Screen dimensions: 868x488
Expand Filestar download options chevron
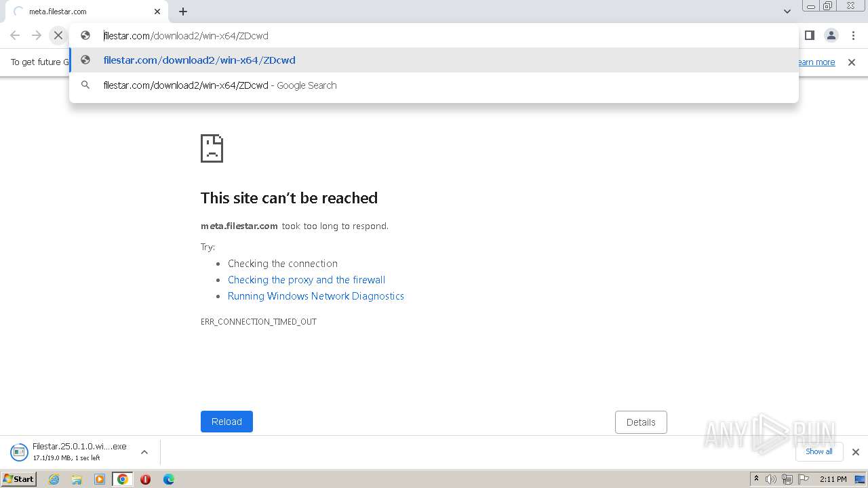[x=144, y=452]
